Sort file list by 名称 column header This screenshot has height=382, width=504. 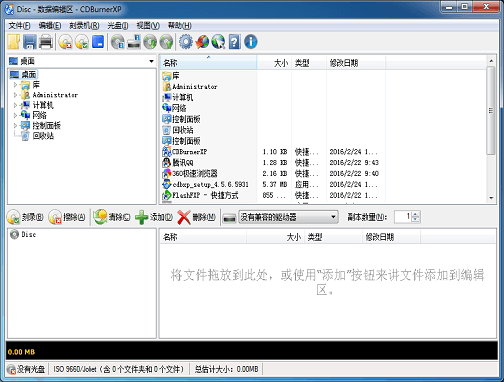pos(208,63)
